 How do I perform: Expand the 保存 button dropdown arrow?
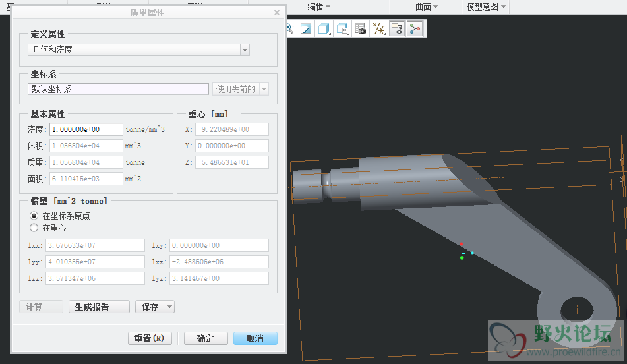click(x=169, y=307)
